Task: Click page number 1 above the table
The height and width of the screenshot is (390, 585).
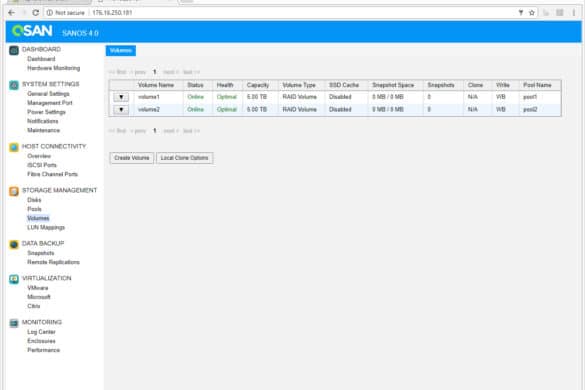Action: pyautogui.click(x=154, y=72)
